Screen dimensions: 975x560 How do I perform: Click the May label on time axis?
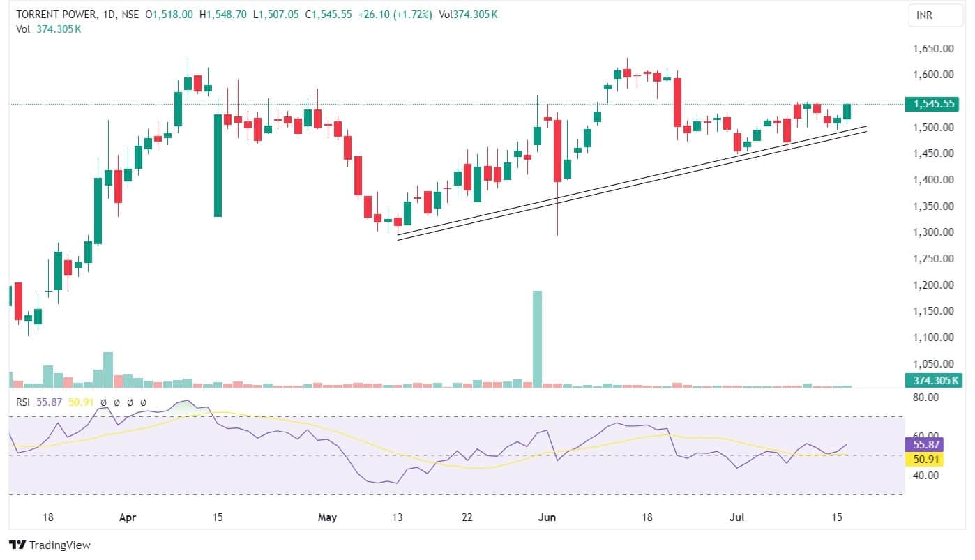coord(326,517)
